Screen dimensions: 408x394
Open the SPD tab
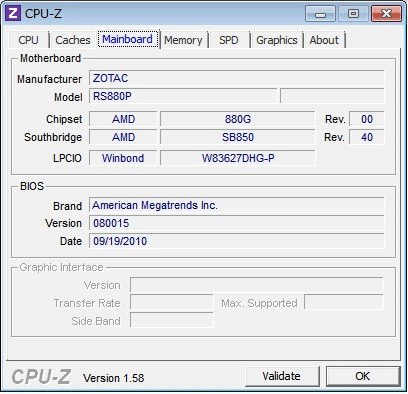pyautogui.click(x=229, y=40)
